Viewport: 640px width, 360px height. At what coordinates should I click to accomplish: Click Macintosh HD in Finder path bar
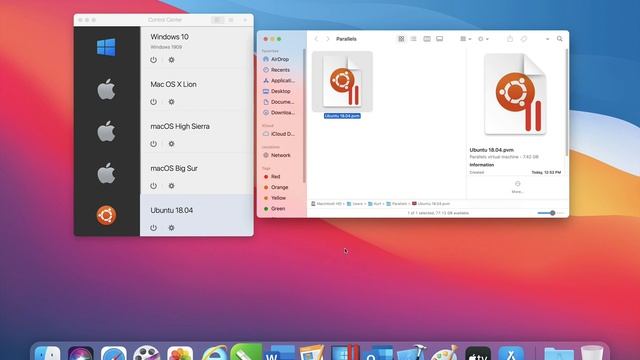coord(327,204)
